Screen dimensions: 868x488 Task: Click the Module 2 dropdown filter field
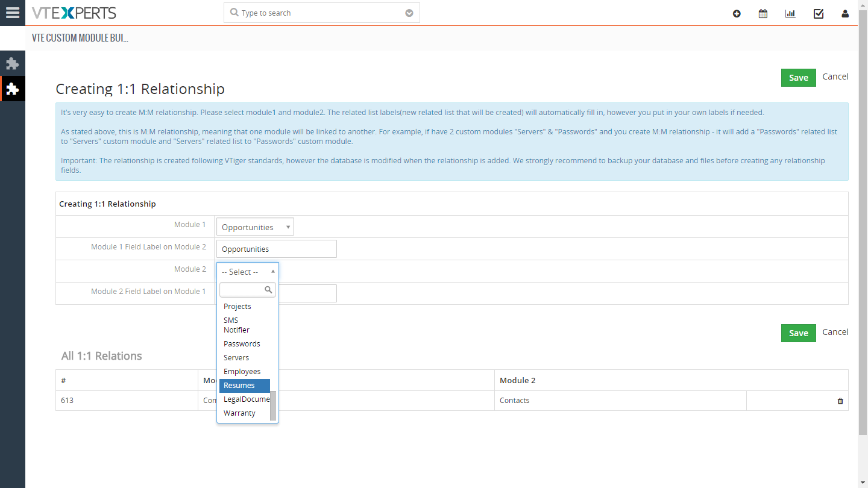coord(248,290)
